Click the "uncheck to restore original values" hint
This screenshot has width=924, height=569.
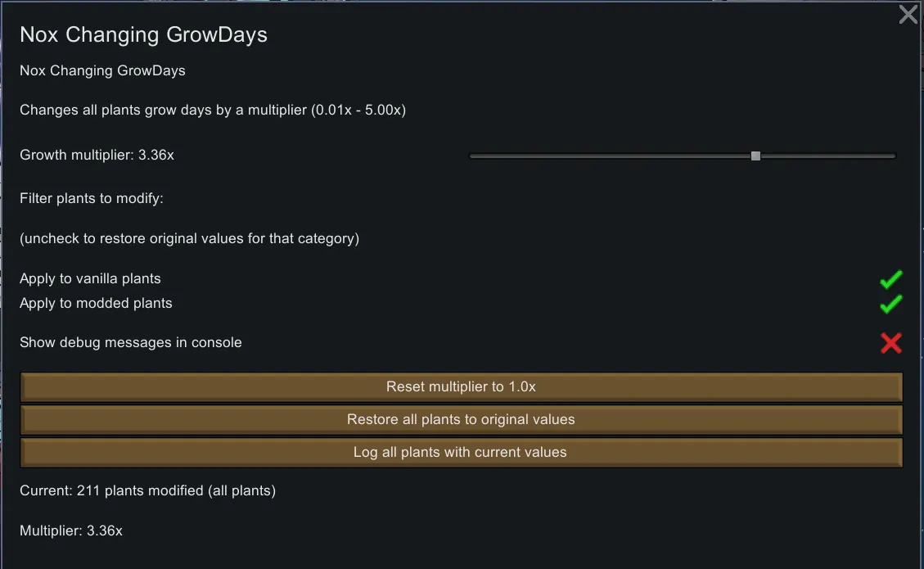pyautogui.click(x=189, y=239)
